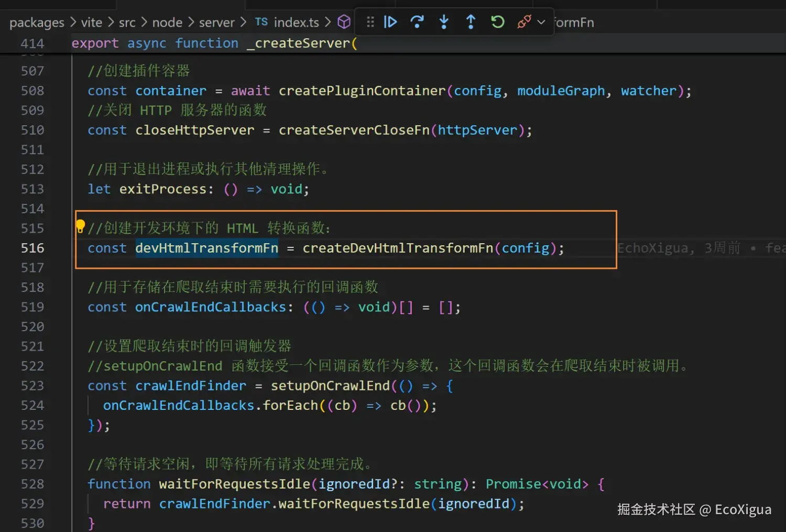786x532 pixels.
Task: Click the debug Step Out icon
Action: click(x=471, y=22)
